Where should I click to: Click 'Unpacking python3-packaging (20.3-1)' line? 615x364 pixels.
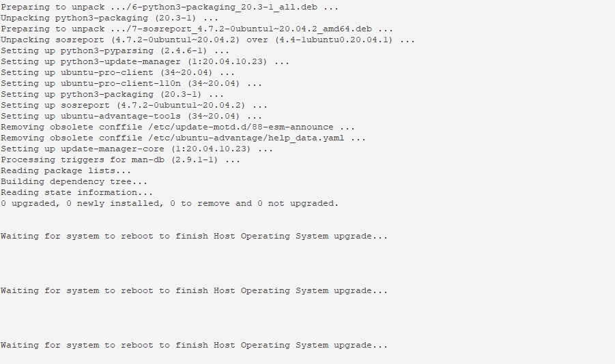pos(110,18)
